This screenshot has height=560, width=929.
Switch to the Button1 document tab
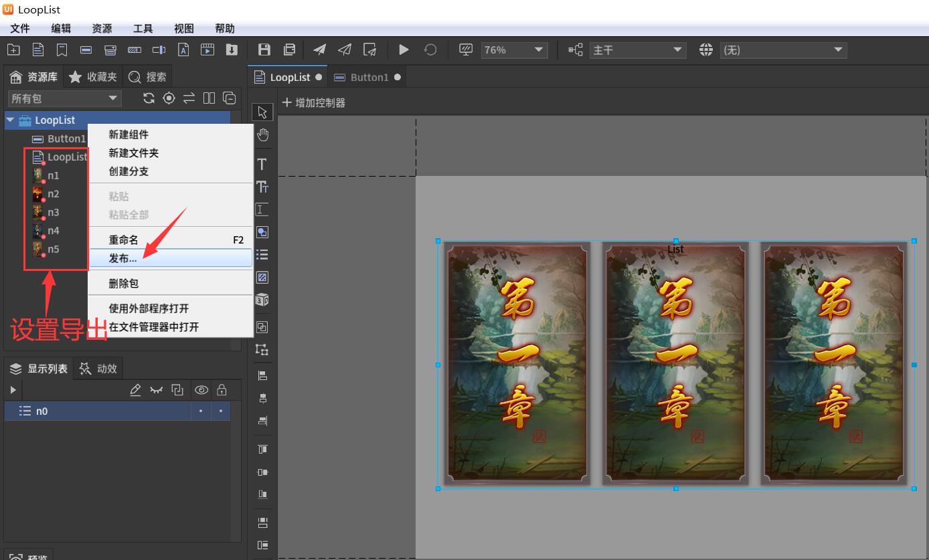point(369,78)
